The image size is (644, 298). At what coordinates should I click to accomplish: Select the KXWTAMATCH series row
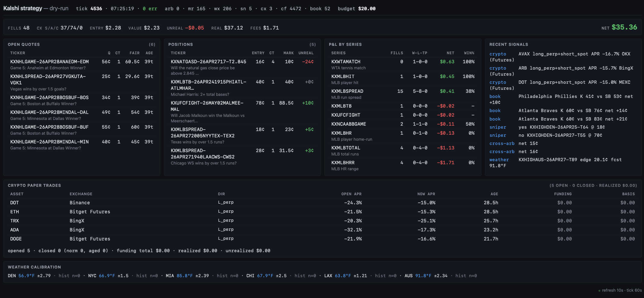click(403, 64)
